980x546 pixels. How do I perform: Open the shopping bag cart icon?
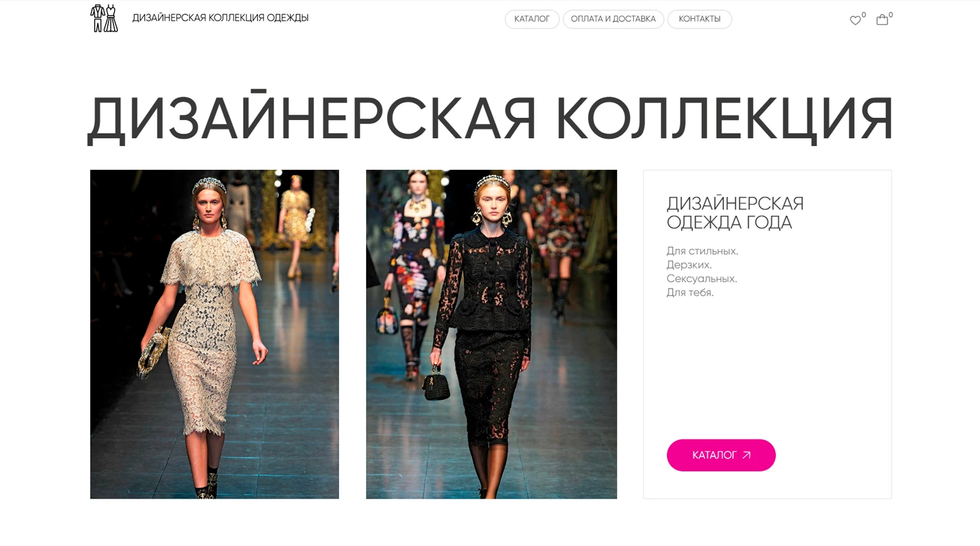(x=882, y=20)
